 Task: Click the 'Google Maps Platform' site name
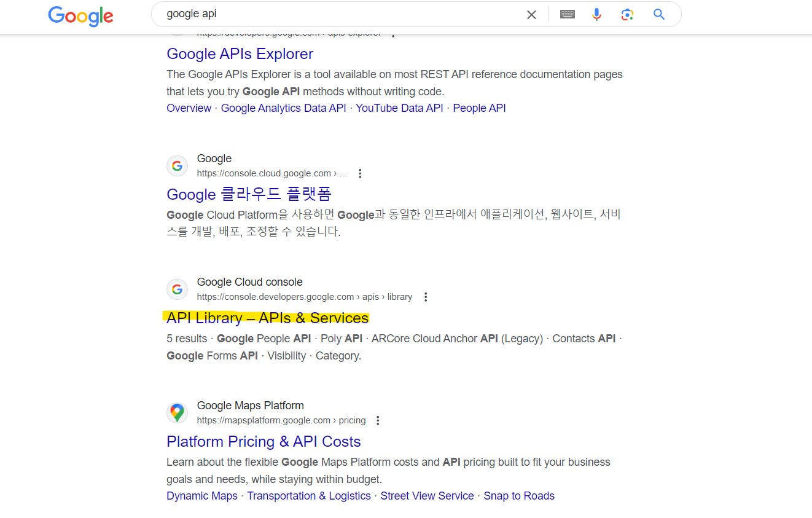pos(251,406)
